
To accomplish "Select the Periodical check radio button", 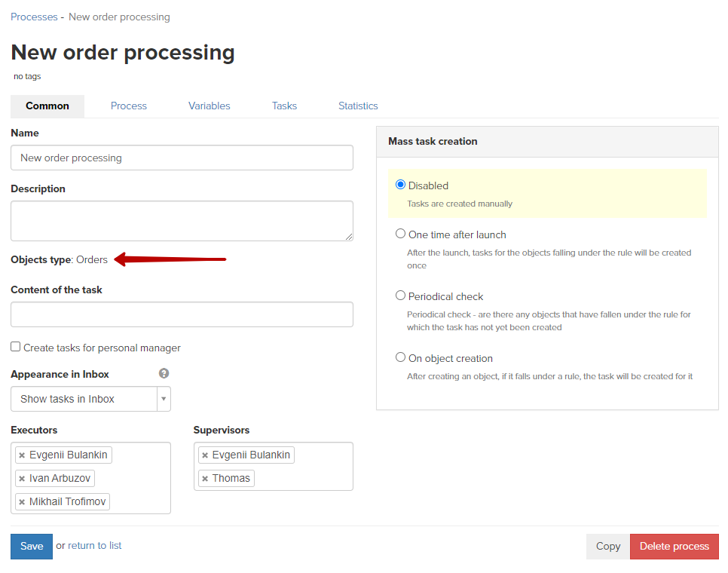I will (x=400, y=296).
